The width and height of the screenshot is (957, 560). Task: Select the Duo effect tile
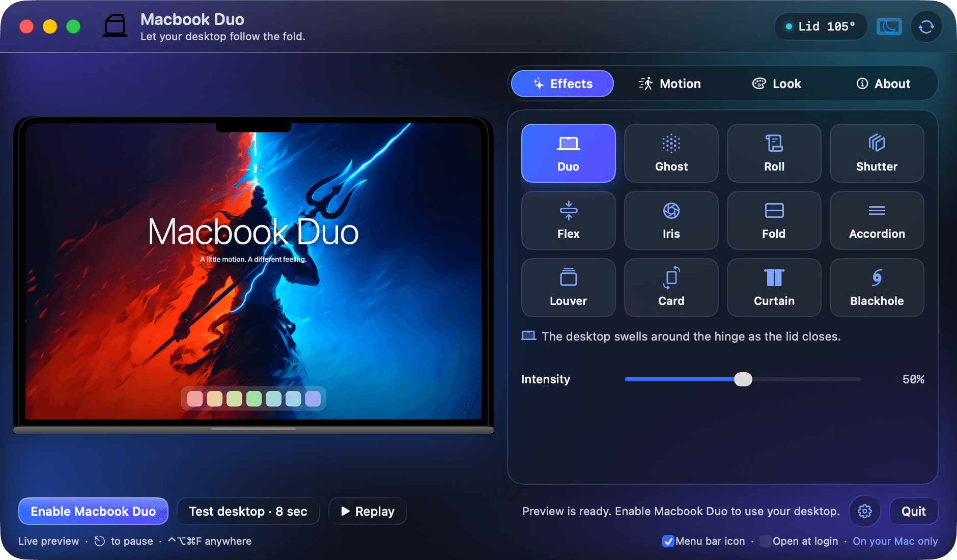pos(569,153)
